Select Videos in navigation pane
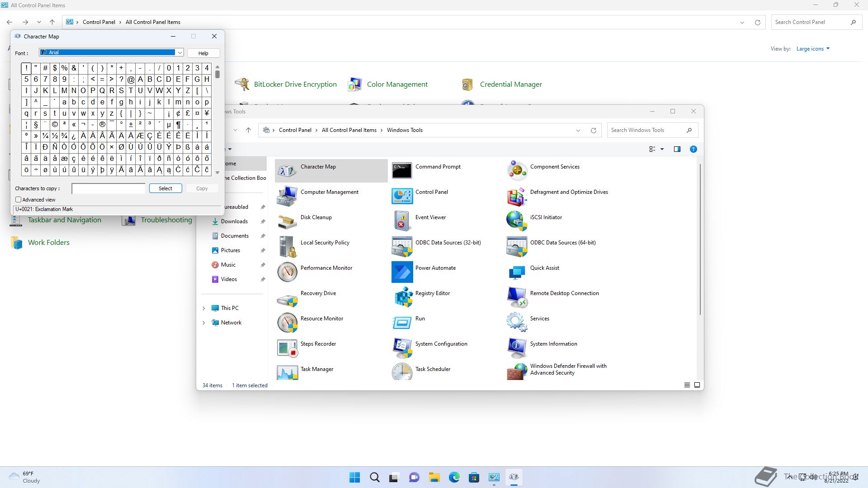The width and height of the screenshot is (868, 488). pos(228,279)
